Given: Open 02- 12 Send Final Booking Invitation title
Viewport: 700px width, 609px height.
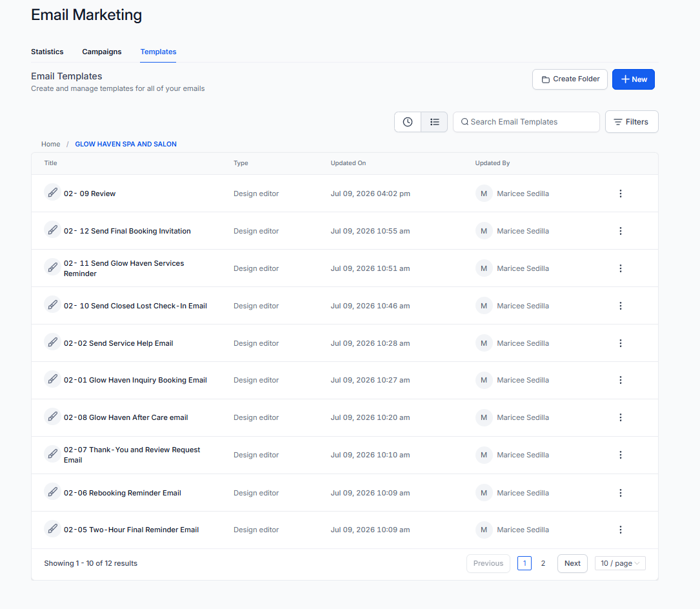Looking at the screenshot, I should [x=127, y=231].
